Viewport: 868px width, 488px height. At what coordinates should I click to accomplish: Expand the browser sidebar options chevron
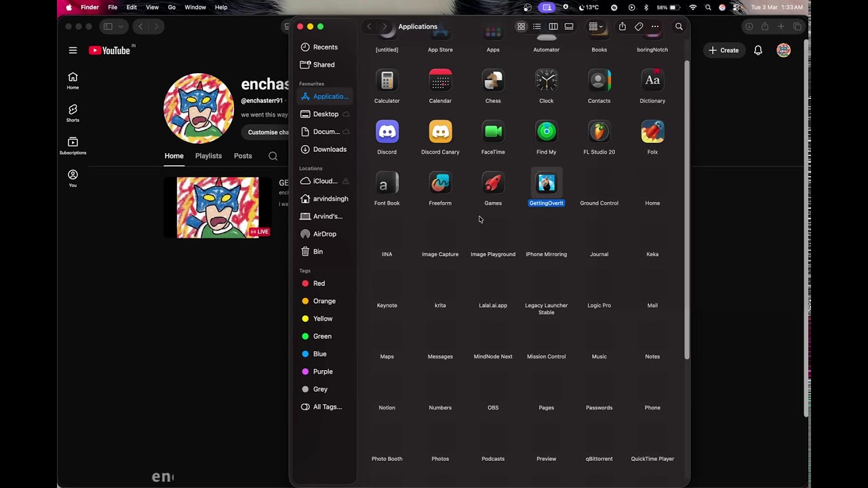(x=121, y=26)
